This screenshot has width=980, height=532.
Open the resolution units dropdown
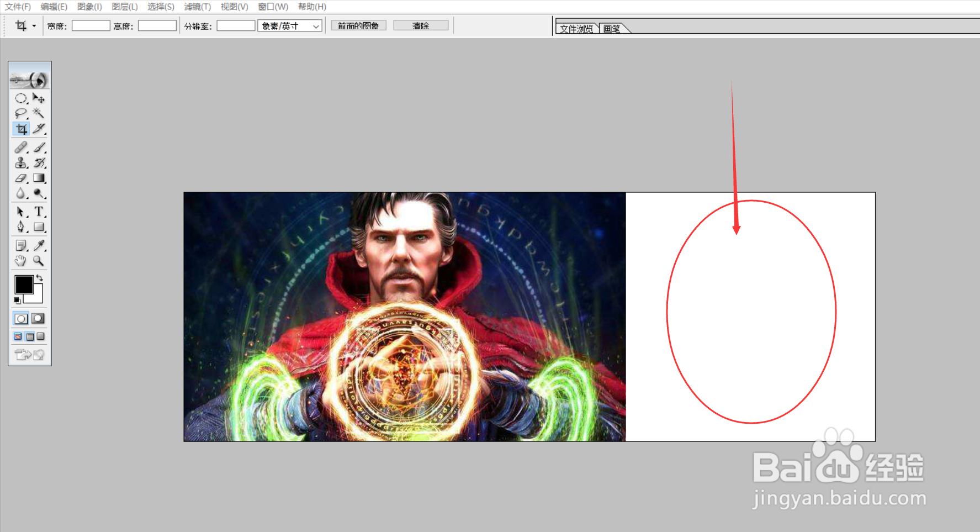290,26
